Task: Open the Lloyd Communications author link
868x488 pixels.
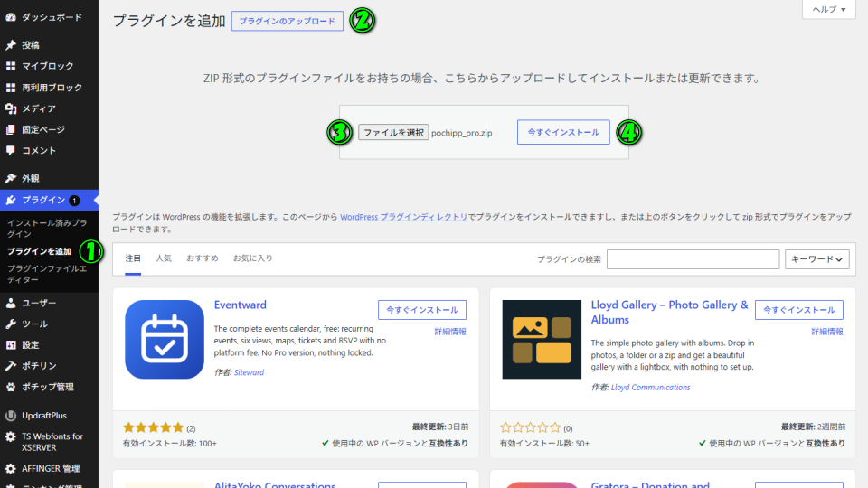Action: coord(650,388)
